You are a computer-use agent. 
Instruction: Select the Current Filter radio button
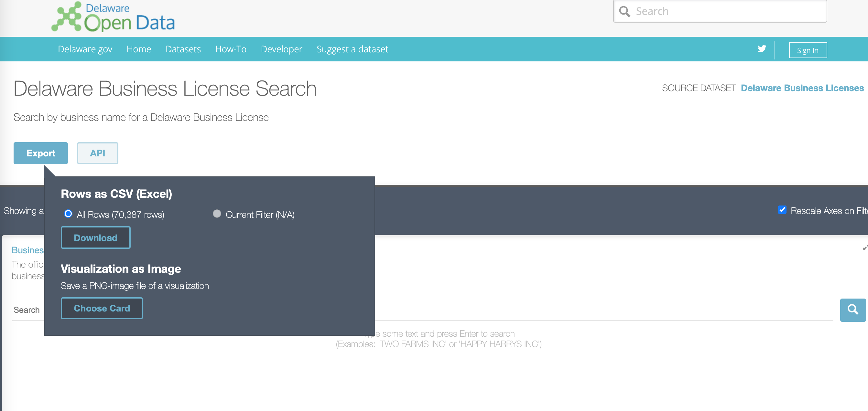point(217,214)
